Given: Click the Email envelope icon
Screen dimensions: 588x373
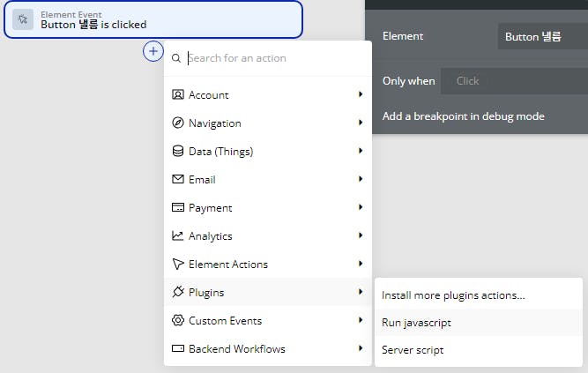Looking at the screenshot, I should coord(178,179).
